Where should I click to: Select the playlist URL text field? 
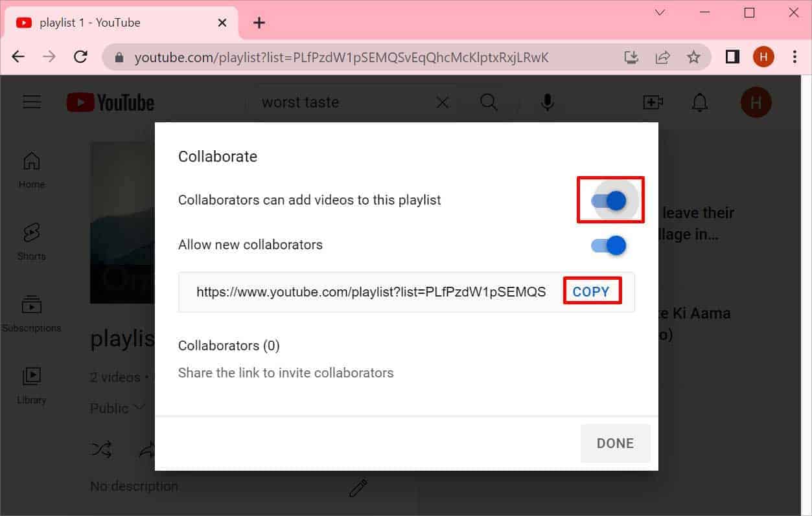[x=371, y=292]
